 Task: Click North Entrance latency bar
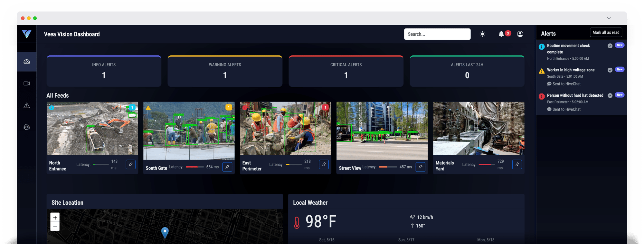click(101, 164)
